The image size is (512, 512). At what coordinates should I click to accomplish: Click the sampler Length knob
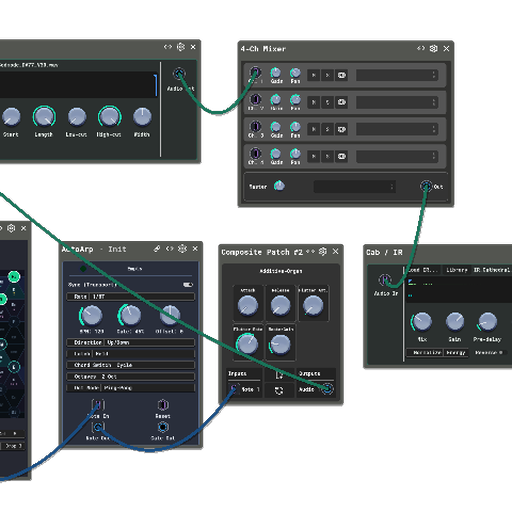[x=44, y=117]
